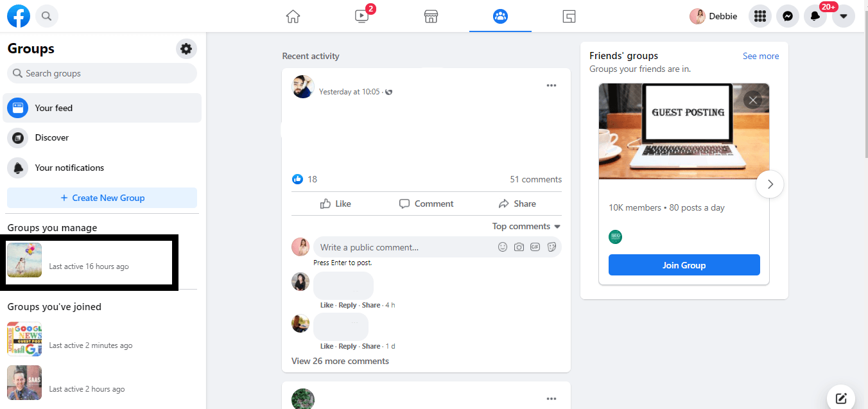Image resolution: width=868 pixels, height=409 pixels.
Task: Insert a GIF in the comment box
Action: tap(535, 247)
